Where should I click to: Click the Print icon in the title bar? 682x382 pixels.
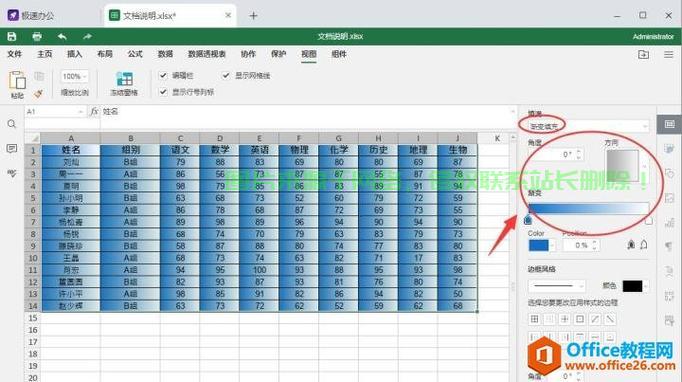click(37, 37)
